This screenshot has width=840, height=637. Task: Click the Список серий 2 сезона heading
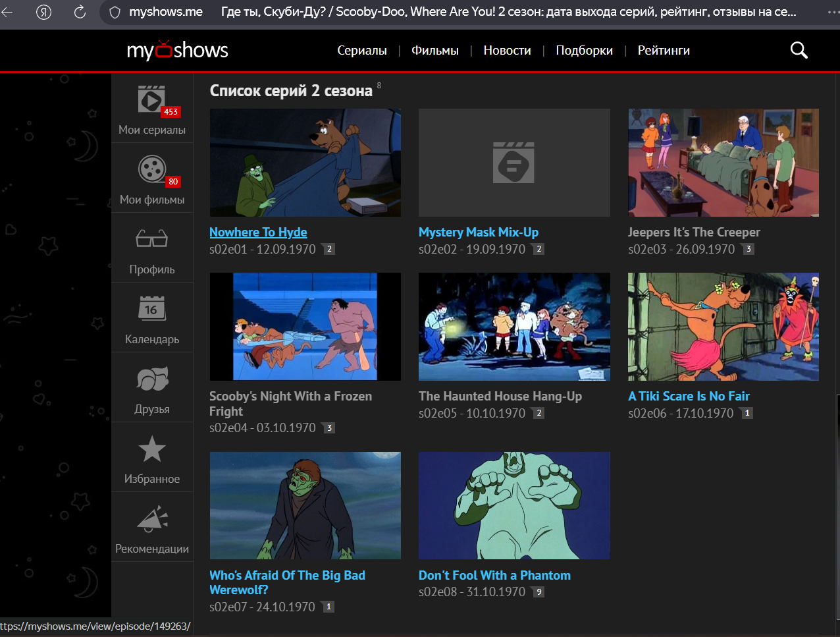(x=291, y=91)
